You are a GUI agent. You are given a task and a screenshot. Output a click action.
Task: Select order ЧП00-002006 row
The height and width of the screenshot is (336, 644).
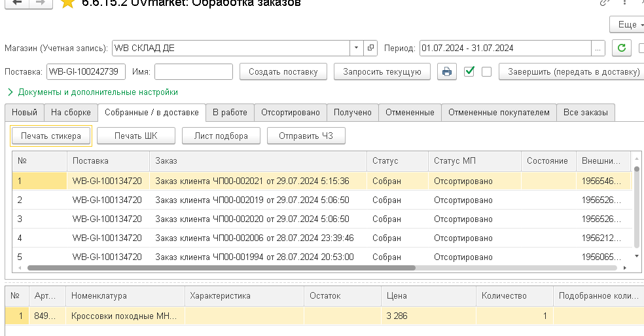pyautogui.click(x=321, y=238)
